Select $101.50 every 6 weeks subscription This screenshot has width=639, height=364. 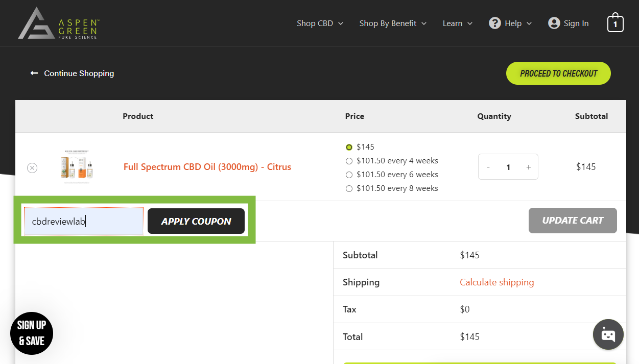pyautogui.click(x=349, y=175)
